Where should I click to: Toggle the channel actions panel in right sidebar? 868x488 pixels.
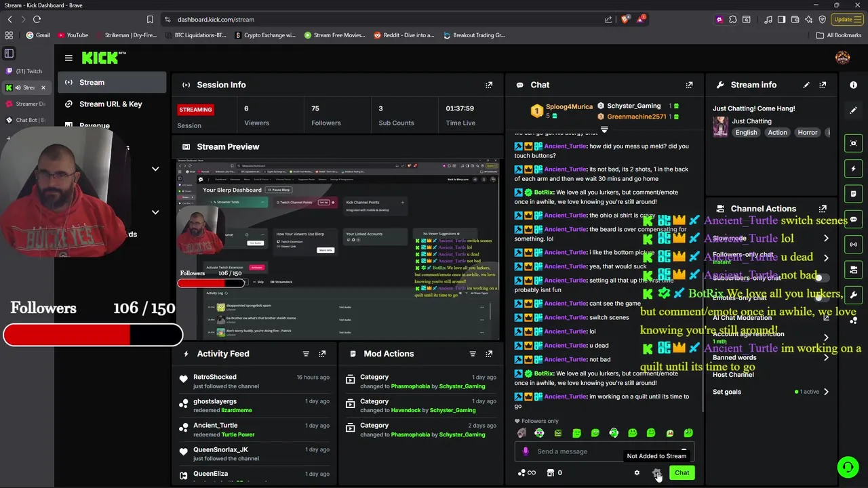[853, 270]
